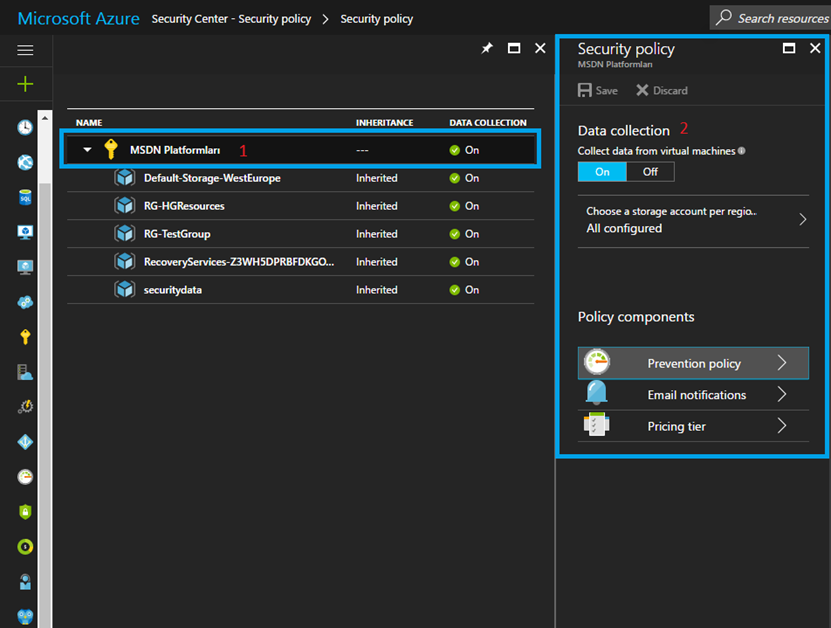The width and height of the screenshot is (831, 628).
Task: Collapse the MSDN Platformları subscription tree
Action: coord(87,149)
